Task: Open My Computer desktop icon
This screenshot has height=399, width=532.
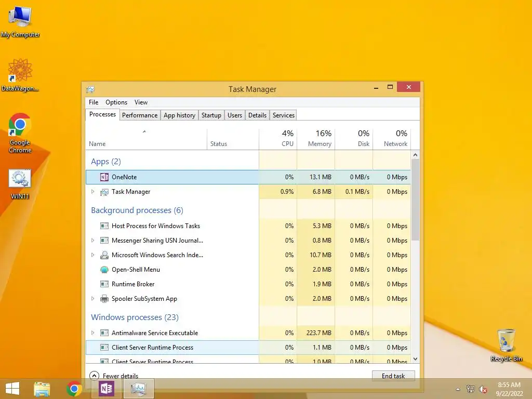Action: coord(20,21)
